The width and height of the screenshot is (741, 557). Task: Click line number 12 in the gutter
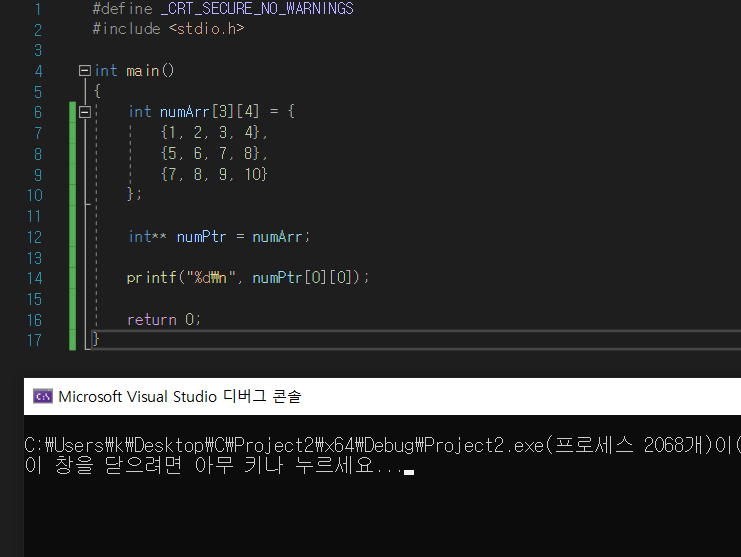coord(34,237)
